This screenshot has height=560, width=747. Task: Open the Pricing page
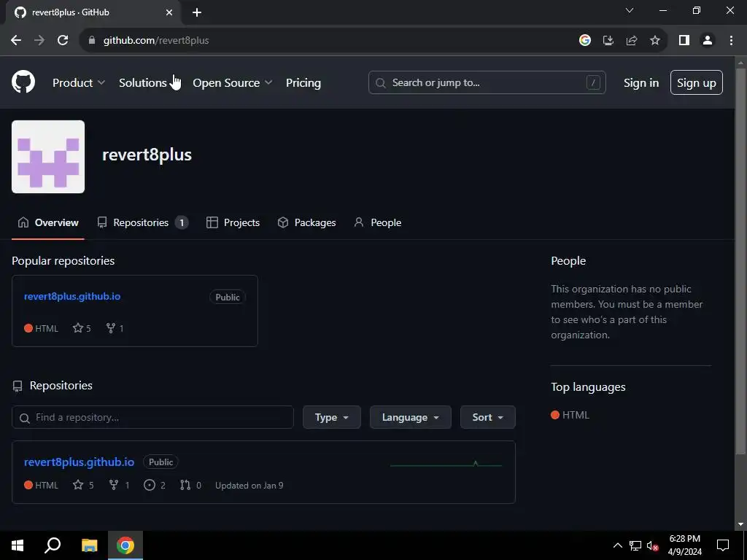303,83
